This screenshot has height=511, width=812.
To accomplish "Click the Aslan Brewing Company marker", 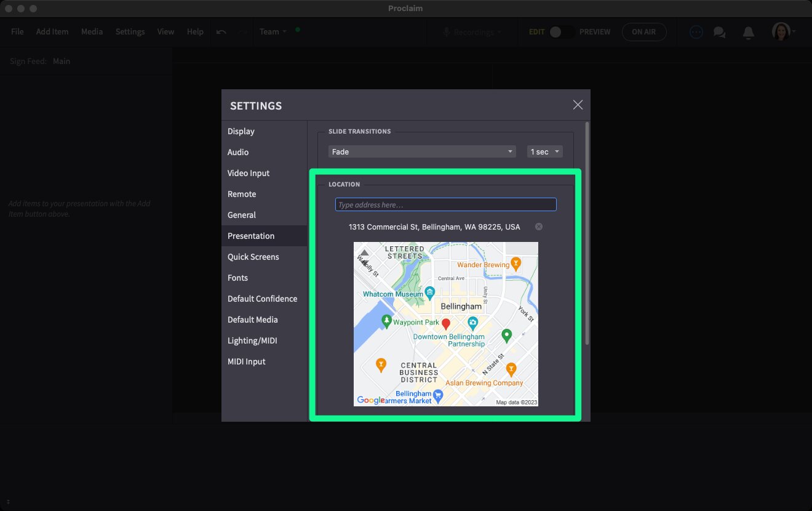I will (x=511, y=369).
